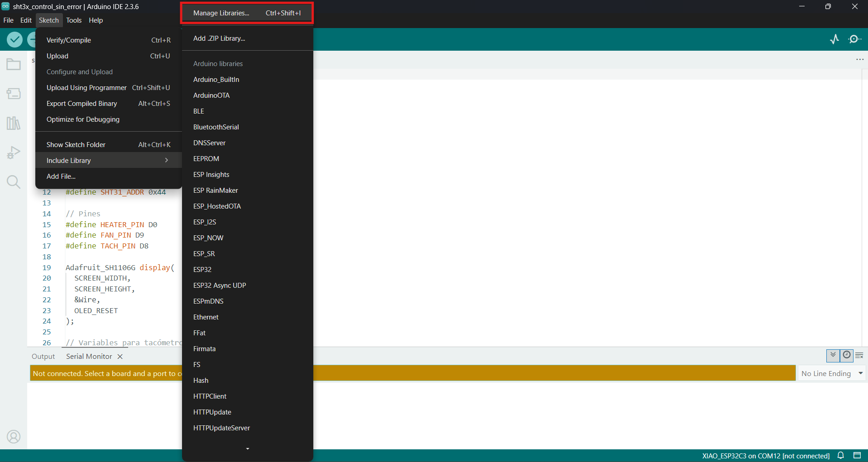Include the ESP_SR library
868x462 pixels.
point(247,254)
